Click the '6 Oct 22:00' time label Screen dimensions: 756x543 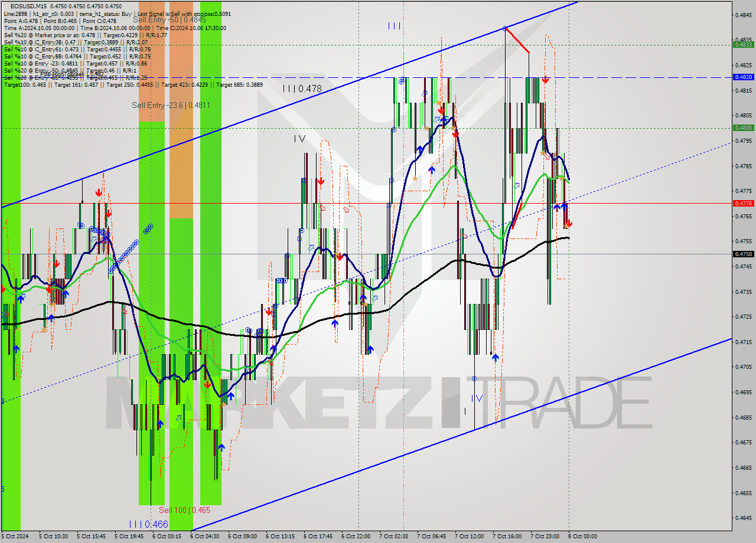[x=356, y=537]
